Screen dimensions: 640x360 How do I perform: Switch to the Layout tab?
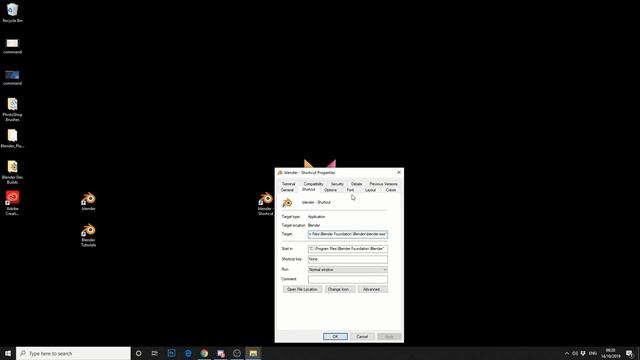pyautogui.click(x=370, y=190)
